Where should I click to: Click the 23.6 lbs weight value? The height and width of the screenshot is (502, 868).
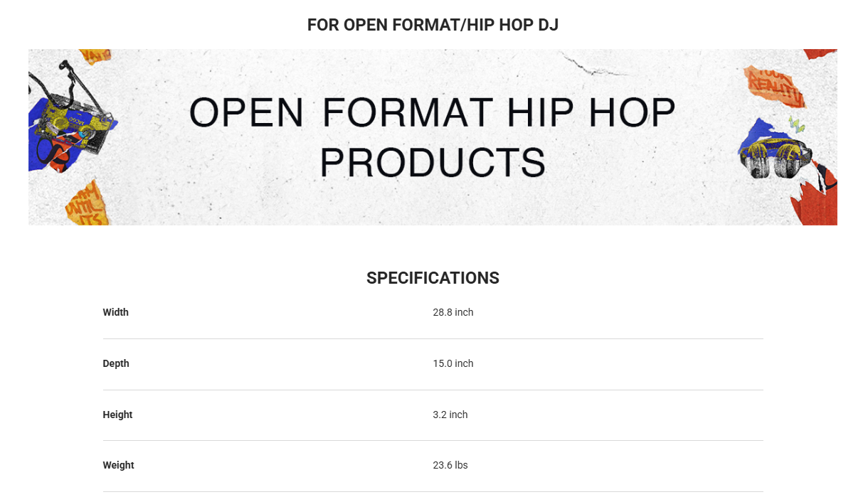[x=450, y=465]
